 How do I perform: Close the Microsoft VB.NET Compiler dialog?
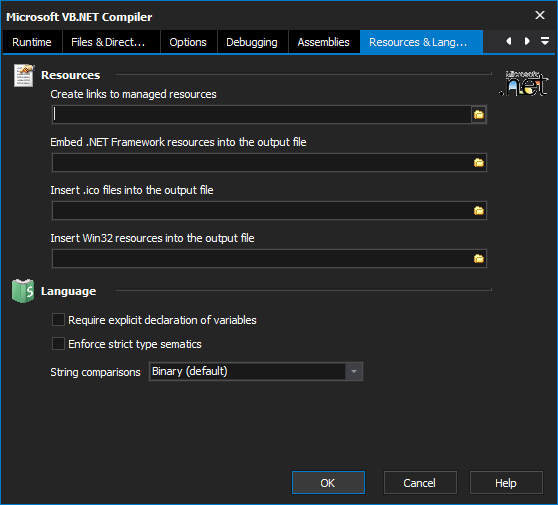[x=540, y=15]
